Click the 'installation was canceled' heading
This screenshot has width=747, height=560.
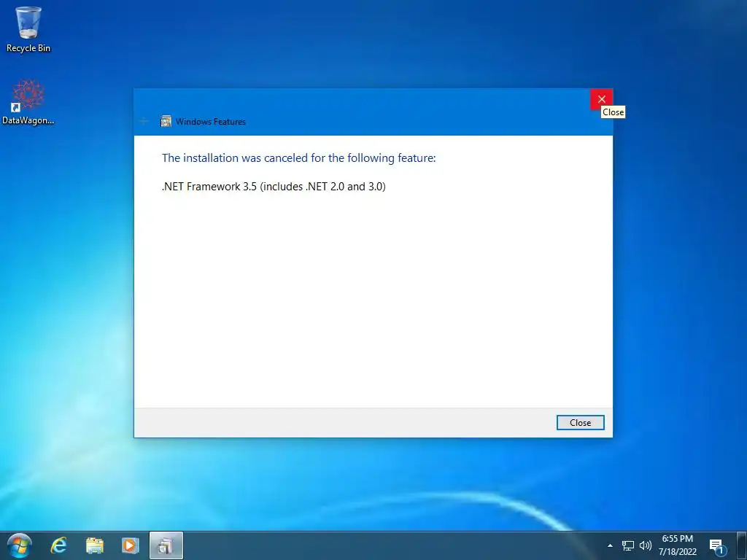[298, 158]
